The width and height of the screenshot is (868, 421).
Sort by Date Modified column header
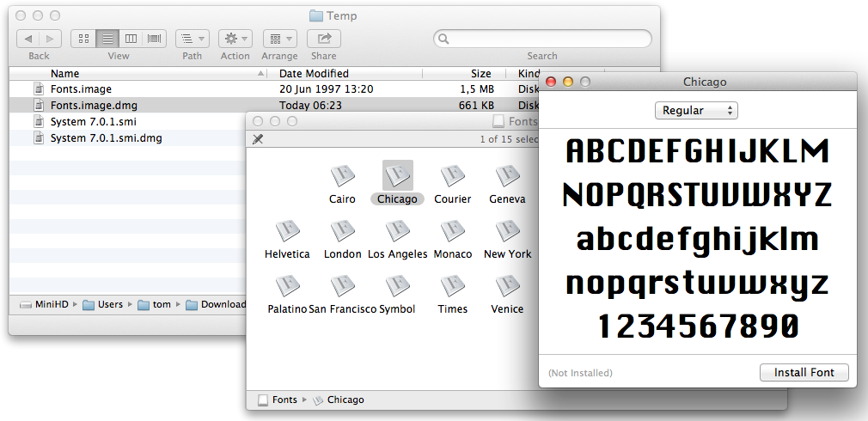coord(345,74)
